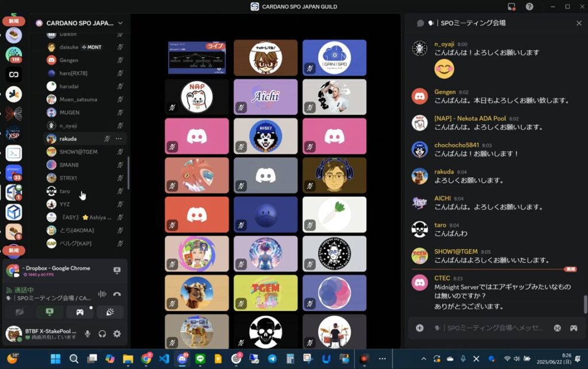
Task: Open noise suppression waveform settings
Action: pyautogui.click(x=102, y=294)
